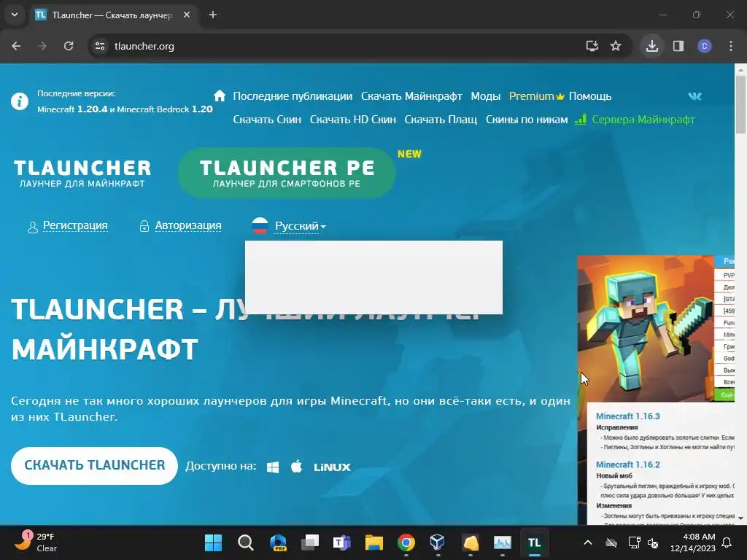
Task: Click the Windows platform icon
Action: 273,467
